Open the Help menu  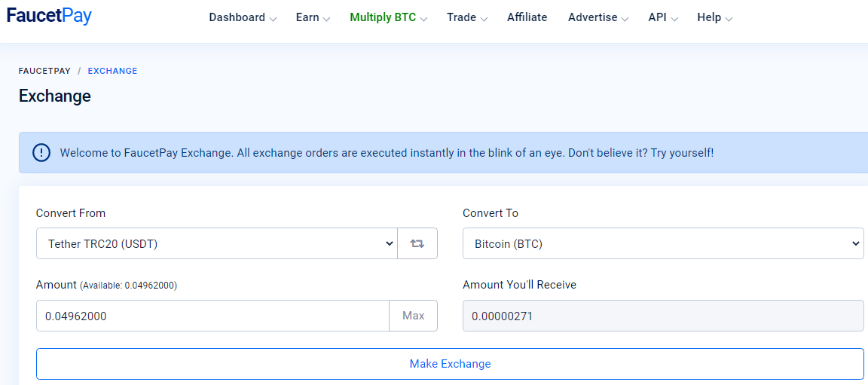tap(714, 17)
